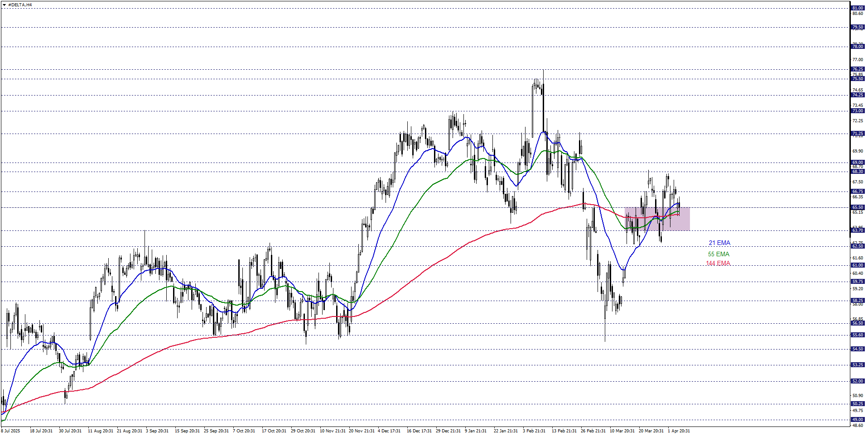Click the 61.00 price level tag

[x=858, y=265]
